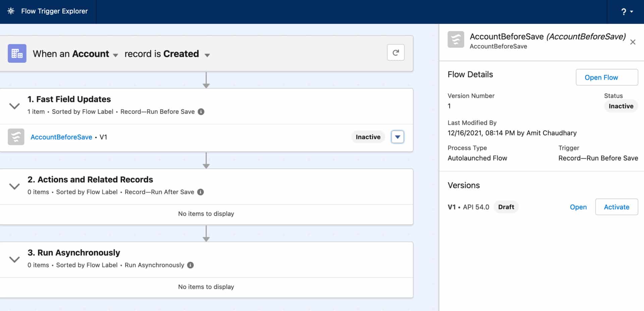
Task: Click the AccountBeforeSave flow icon in list
Action: [16, 137]
